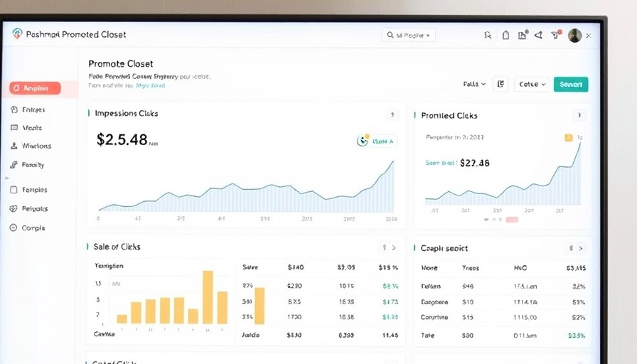Click the smiley circle icon beside Compla
The height and width of the screenshot is (364, 637).
click(14, 227)
